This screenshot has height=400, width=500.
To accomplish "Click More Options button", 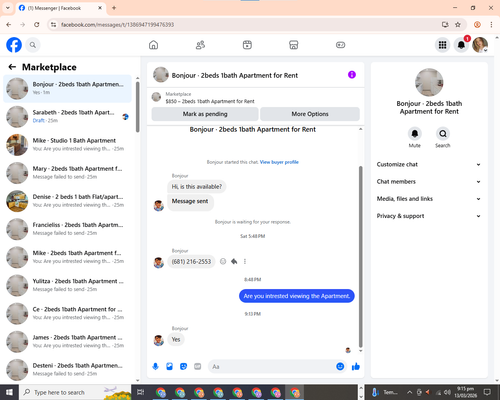I will 310,114.
